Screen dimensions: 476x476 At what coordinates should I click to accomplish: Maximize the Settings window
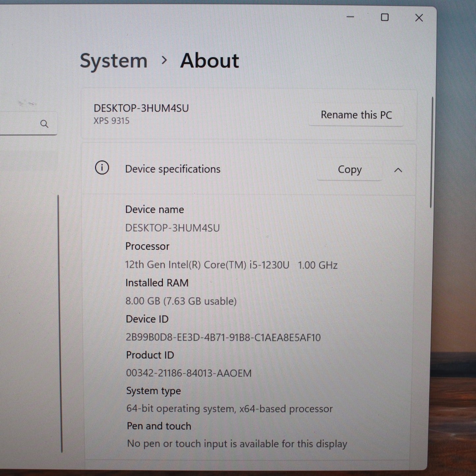click(x=385, y=17)
